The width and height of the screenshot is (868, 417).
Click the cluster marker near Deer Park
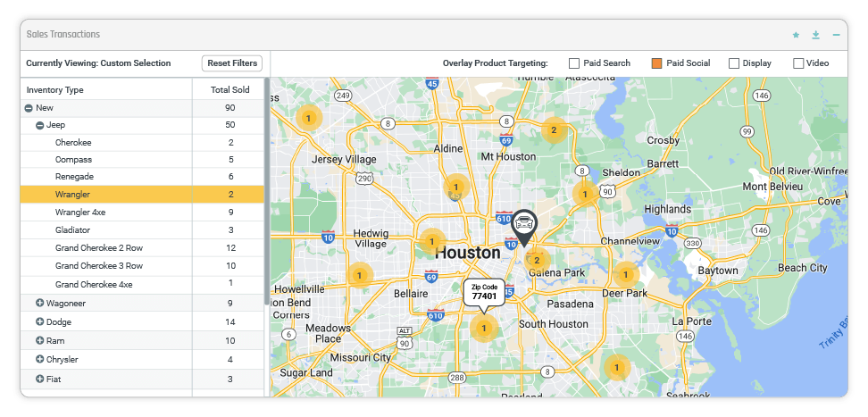[x=625, y=274]
